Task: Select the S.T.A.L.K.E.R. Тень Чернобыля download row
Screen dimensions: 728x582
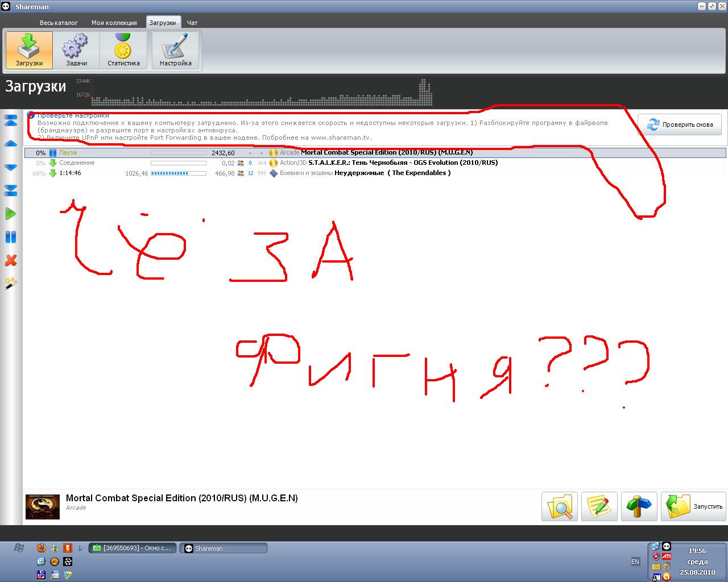Action: (375, 163)
